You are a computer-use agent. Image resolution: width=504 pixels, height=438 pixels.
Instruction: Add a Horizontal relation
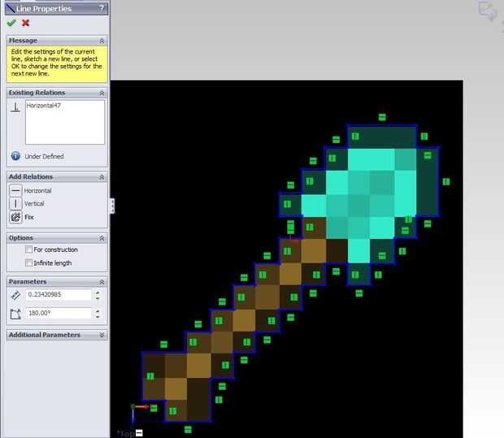(15, 191)
